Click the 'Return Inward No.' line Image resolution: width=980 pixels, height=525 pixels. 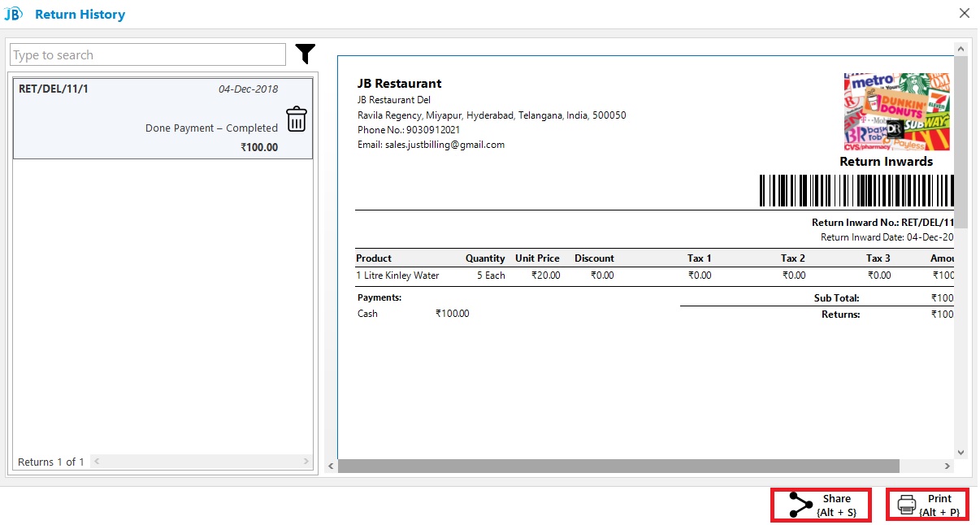pos(882,223)
